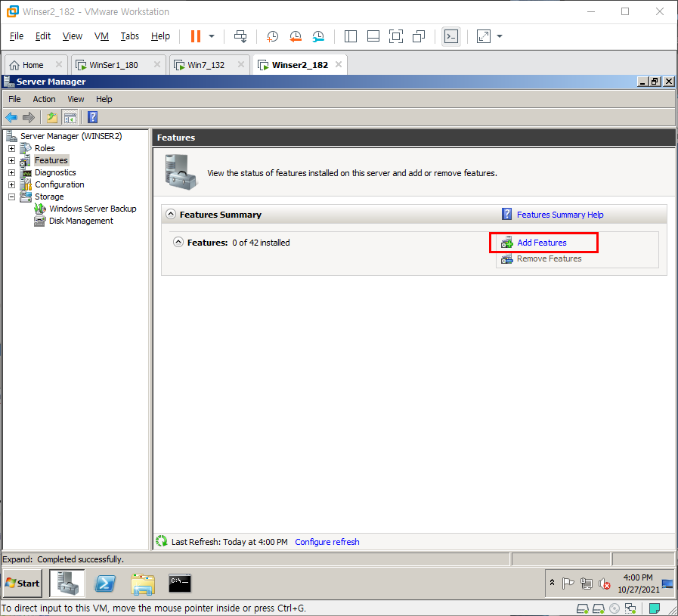The image size is (678, 616).
Task: Open Features Summary Help link
Action: pos(560,215)
